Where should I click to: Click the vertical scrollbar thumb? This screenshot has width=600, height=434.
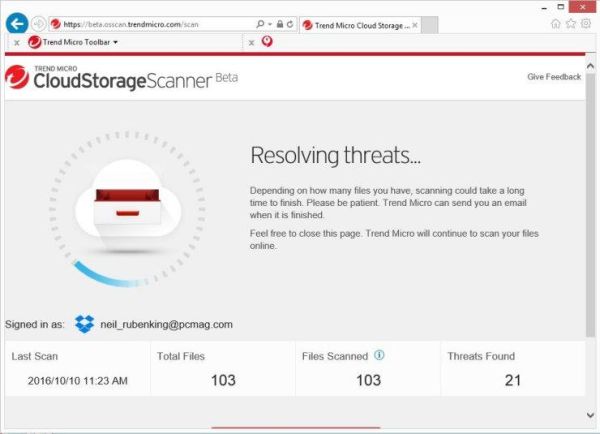tap(590, 205)
